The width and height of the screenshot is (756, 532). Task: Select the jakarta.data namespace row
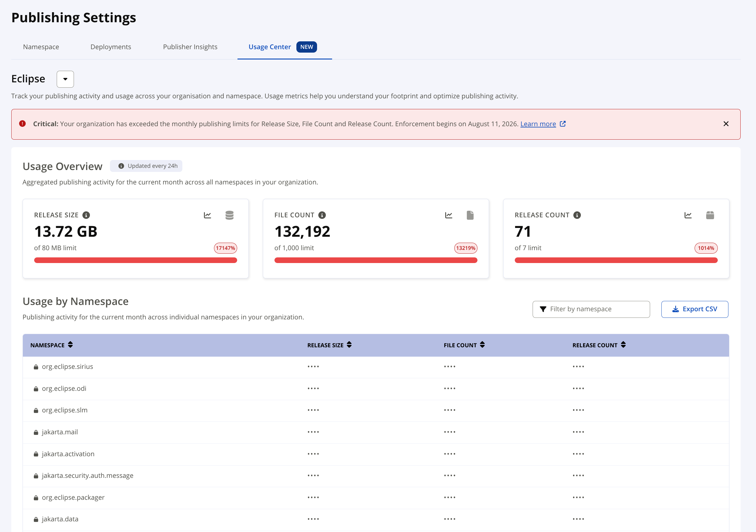pos(376,519)
